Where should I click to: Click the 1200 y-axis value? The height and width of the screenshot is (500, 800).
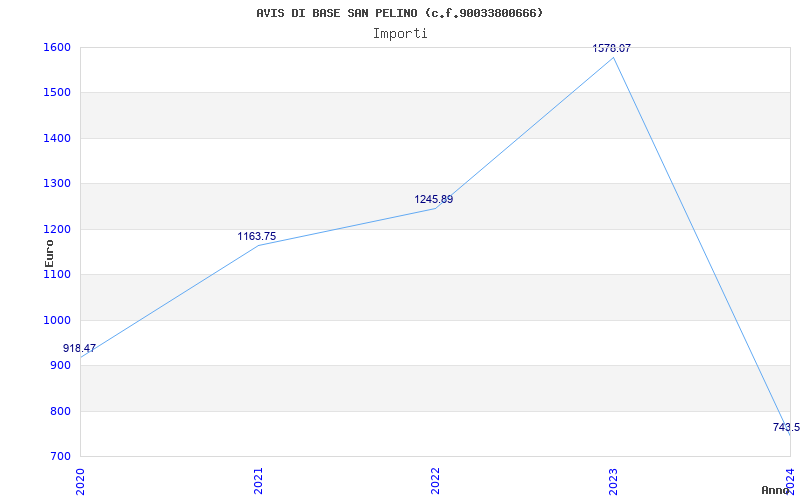click(57, 230)
